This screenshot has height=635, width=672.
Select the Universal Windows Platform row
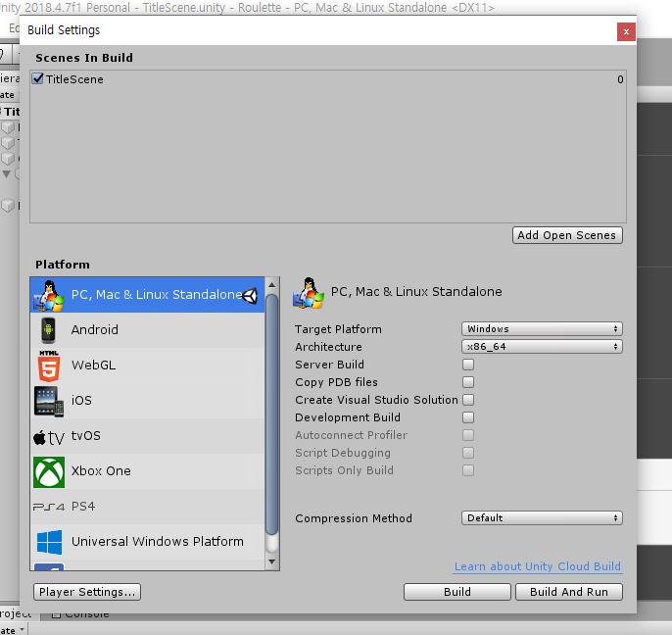pos(147,542)
